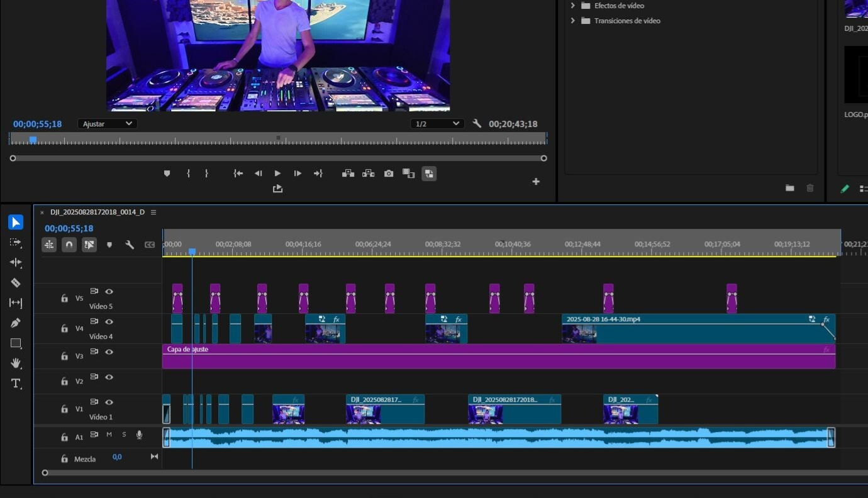Click the Export Frame camera icon

click(x=388, y=173)
